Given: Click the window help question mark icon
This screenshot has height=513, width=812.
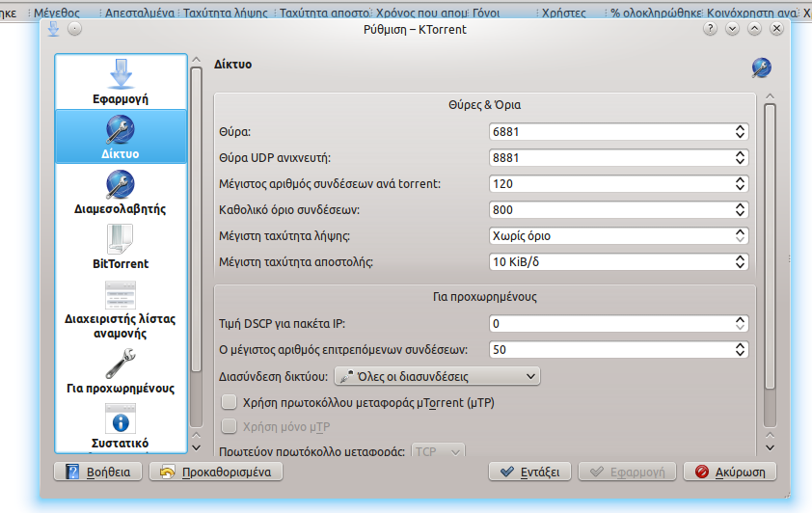Looking at the screenshot, I should (x=711, y=29).
